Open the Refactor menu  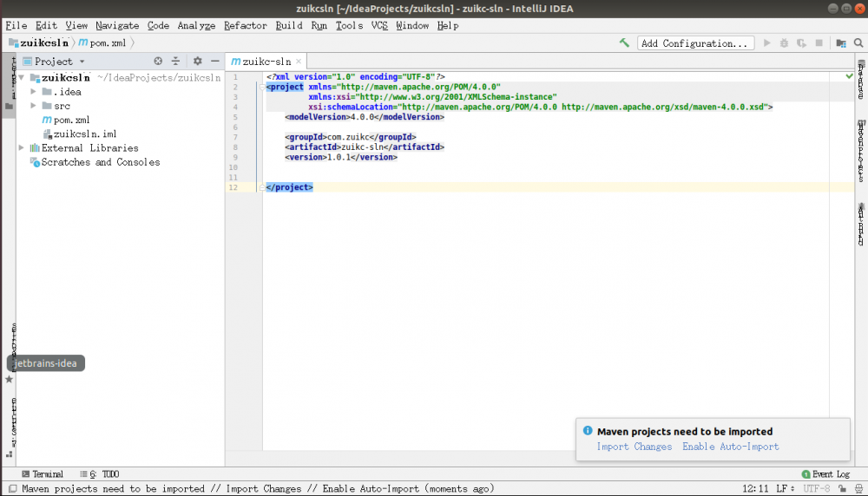tap(246, 25)
